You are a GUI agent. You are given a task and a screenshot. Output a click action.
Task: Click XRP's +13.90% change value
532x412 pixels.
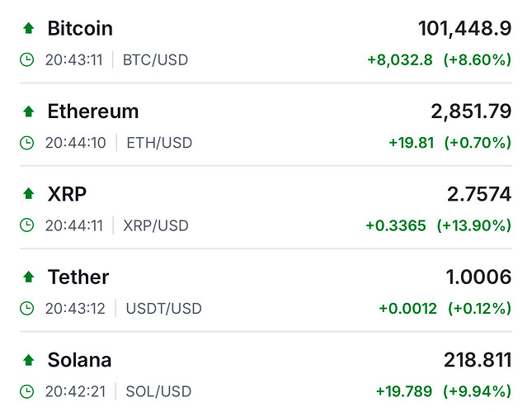point(478,225)
